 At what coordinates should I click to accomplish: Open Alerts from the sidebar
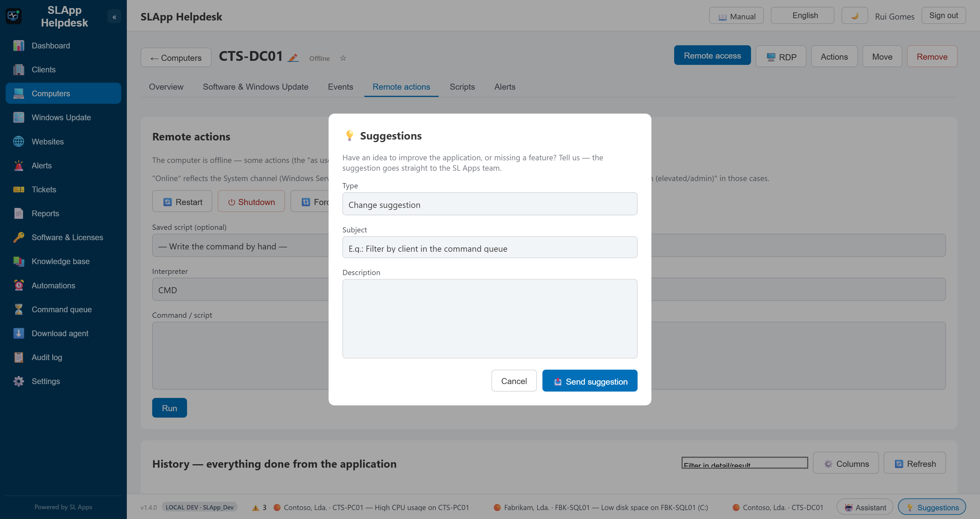click(63, 166)
